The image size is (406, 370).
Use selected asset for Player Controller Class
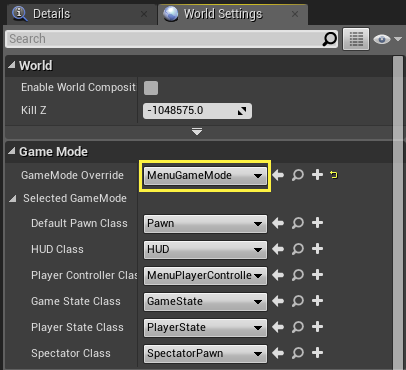278,275
